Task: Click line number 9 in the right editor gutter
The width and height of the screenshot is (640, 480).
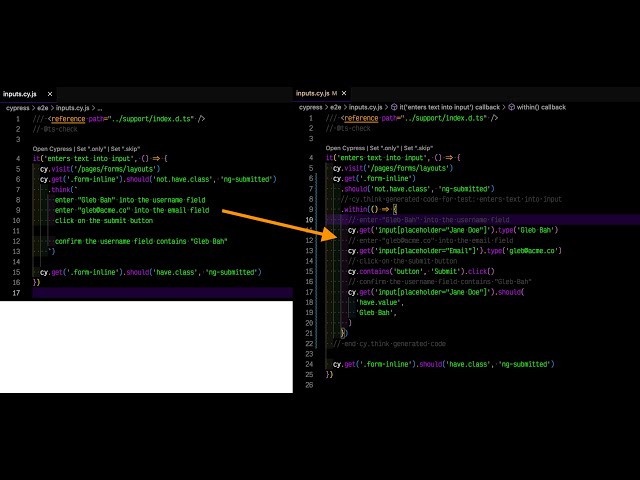Action: click(x=311, y=209)
